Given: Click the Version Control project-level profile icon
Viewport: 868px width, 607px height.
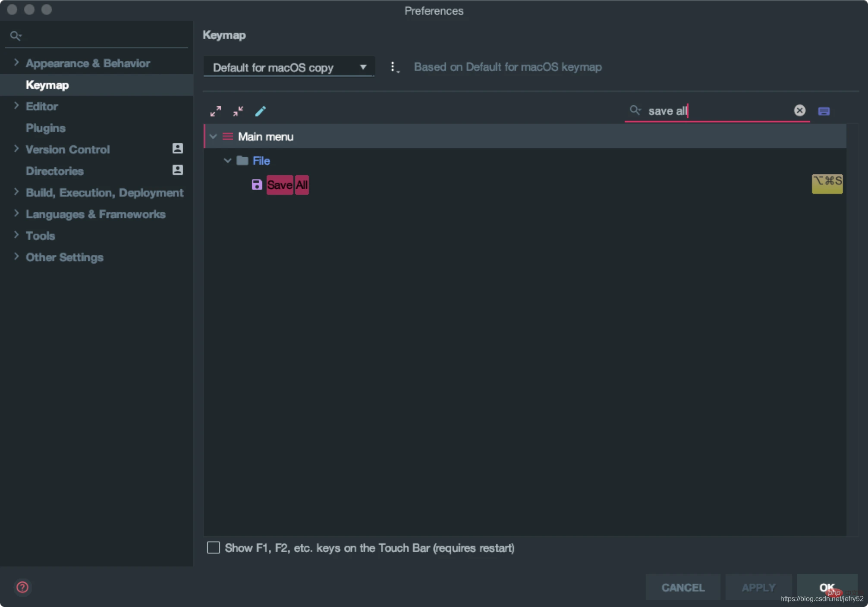Looking at the screenshot, I should [177, 149].
